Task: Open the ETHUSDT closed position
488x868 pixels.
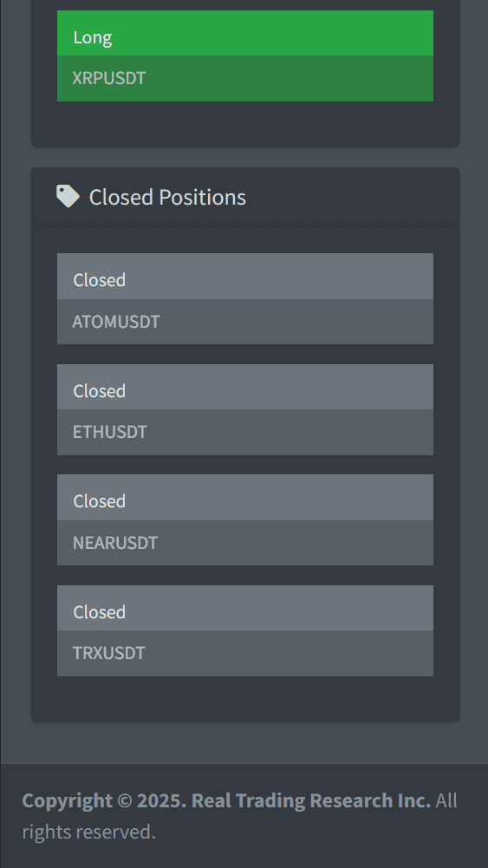Action: pyautogui.click(x=245, y=433)
